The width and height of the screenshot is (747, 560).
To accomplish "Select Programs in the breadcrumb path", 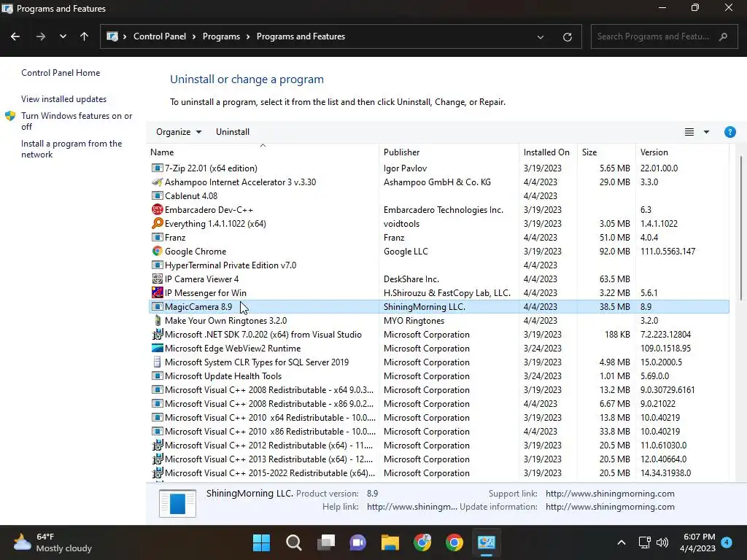I will point(221,36).
